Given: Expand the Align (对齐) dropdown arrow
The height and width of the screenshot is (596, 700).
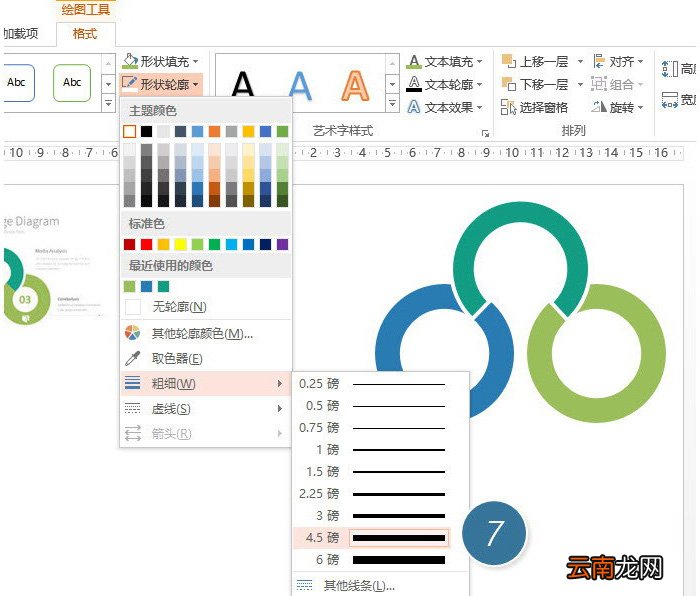Looking at the screenshot, I should coord(640,62).
